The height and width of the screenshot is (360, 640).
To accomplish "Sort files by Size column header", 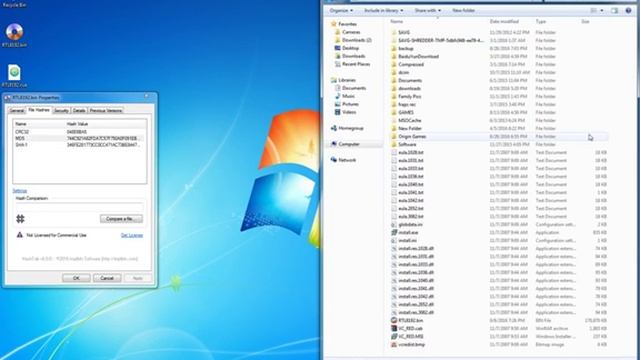I will (x=585, y=21).
